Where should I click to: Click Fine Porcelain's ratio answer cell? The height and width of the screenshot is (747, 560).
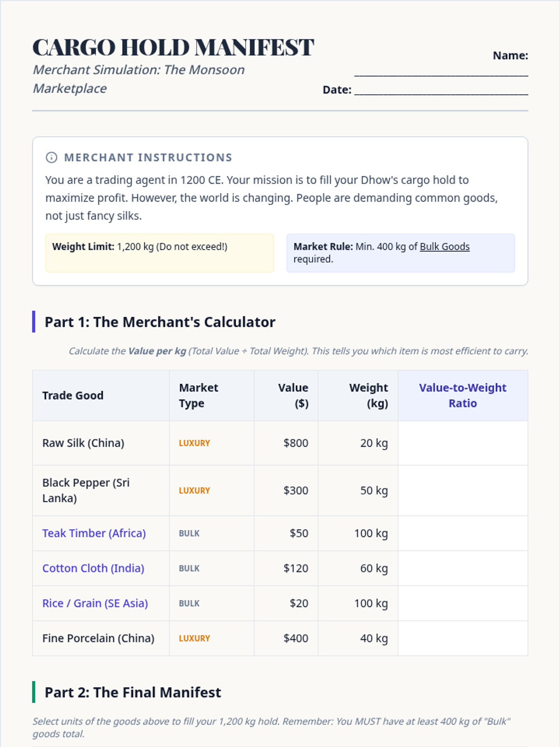(x=462, y=638)
